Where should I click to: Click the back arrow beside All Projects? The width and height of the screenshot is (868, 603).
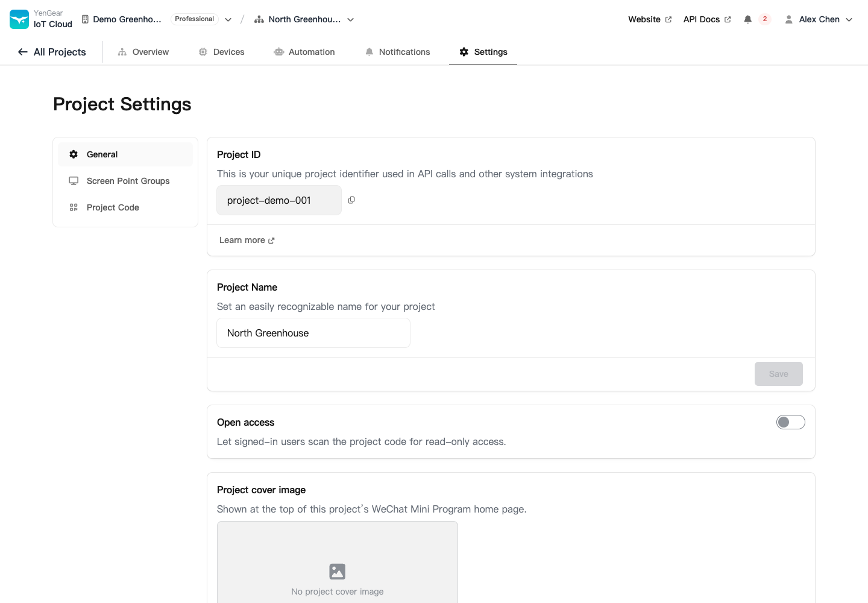pos(23,52)
